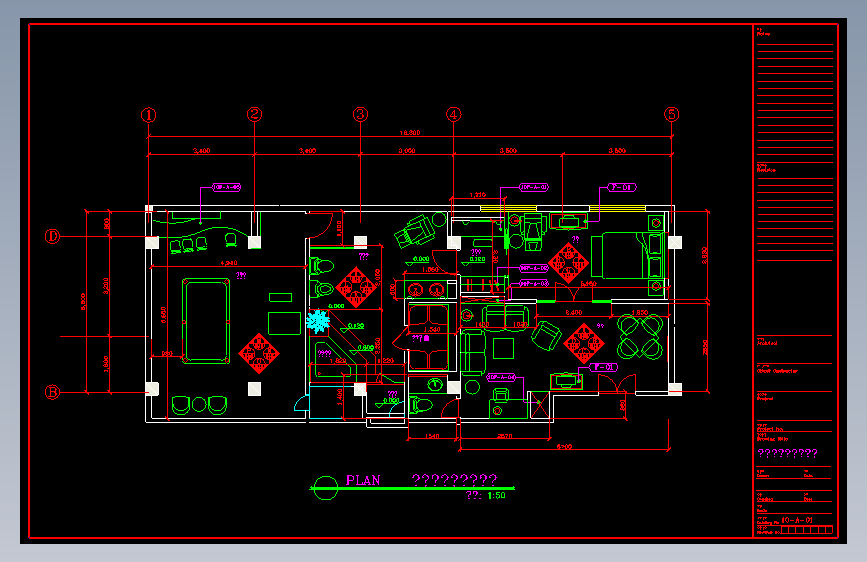Pick the row grid bubble B
The height and width of the screenshot is (562, 867).
coord(53,392)
